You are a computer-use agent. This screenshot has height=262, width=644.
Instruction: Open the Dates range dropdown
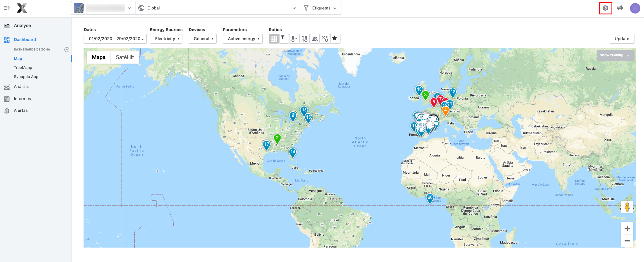point(115,39)
